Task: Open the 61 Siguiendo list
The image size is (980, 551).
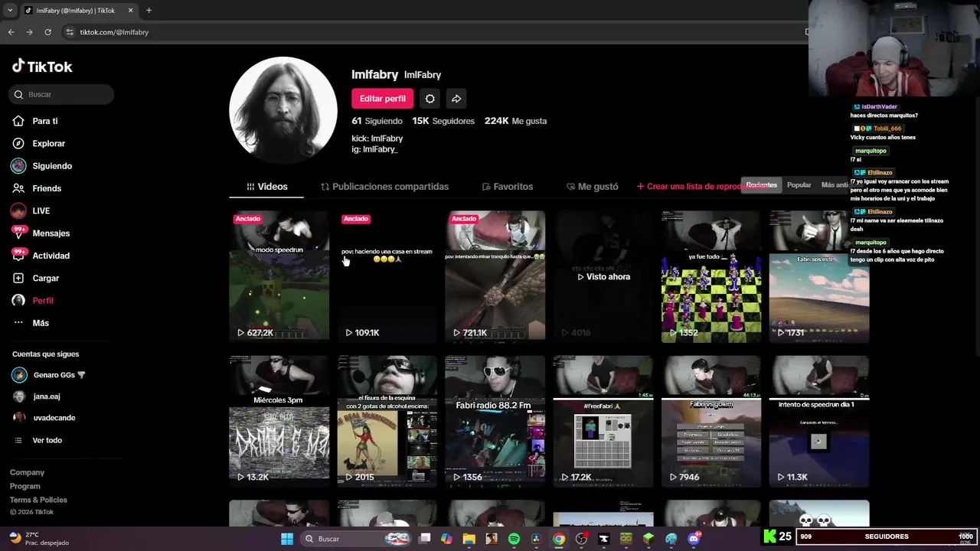Action: click(377, 121)
